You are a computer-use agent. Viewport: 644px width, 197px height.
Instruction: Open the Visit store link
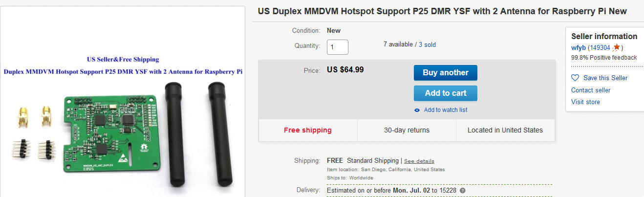click(x=585, y=102)
